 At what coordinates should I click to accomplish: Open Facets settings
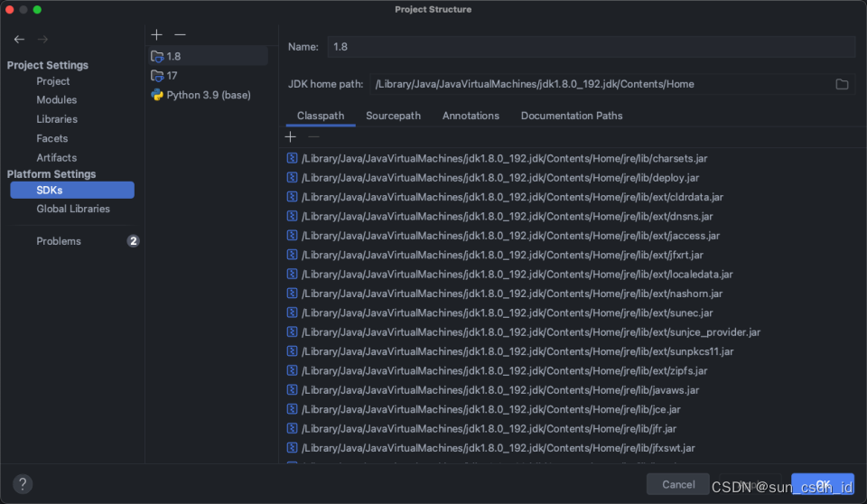(x=52, y=138)
